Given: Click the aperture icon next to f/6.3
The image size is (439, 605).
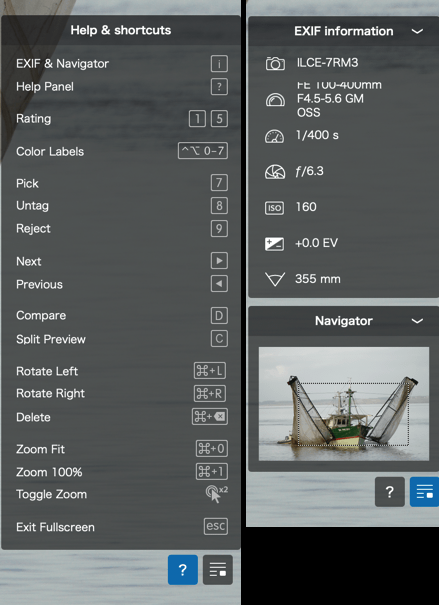Looking at the screenshot, I should (x=275, y=172).
